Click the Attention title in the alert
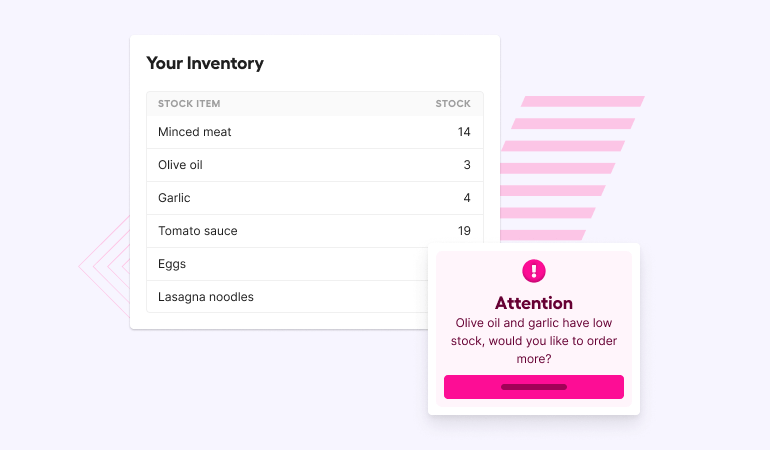 (534, 303)
